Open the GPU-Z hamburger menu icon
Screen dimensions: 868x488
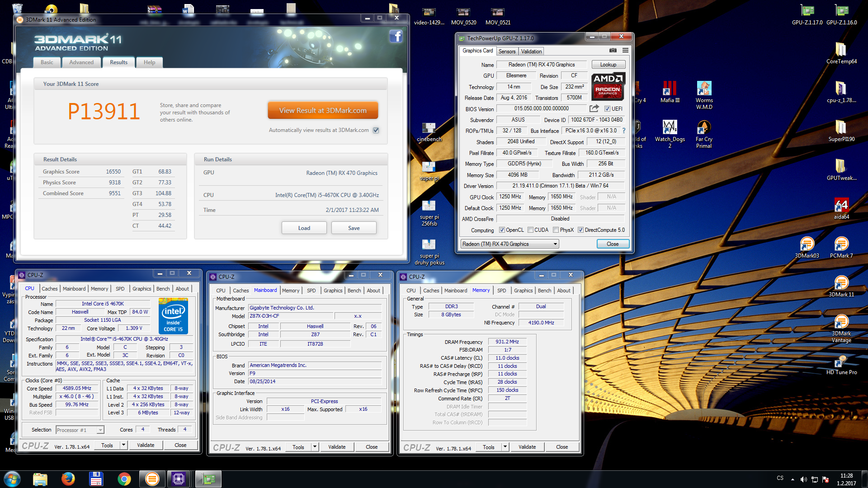point(625,50)
